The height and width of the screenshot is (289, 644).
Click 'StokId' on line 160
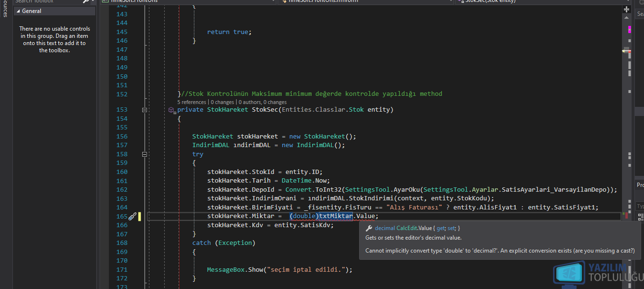click(263, 172)
